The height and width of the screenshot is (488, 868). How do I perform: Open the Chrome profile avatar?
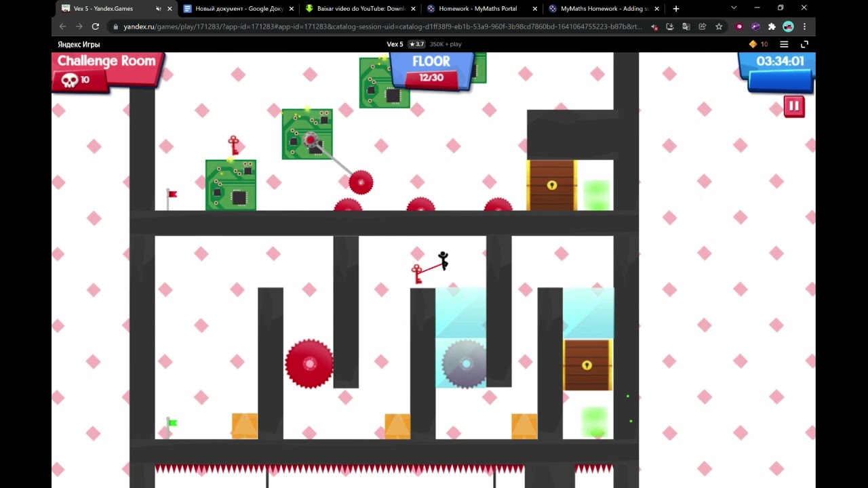(x=788, y=26)
